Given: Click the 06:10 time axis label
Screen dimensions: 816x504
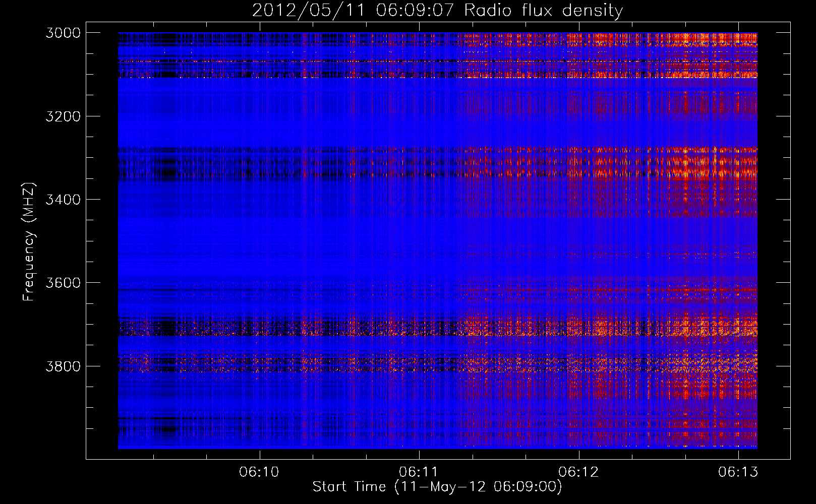Looking at the screenshot, I should [x=259, y=472].
